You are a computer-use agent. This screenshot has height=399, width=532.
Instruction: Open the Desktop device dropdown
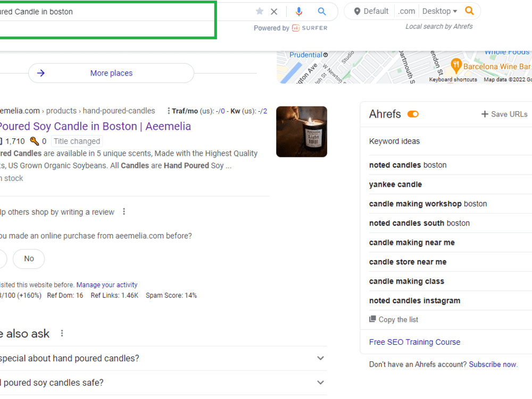pyautogui.click(x=440, y=11)
